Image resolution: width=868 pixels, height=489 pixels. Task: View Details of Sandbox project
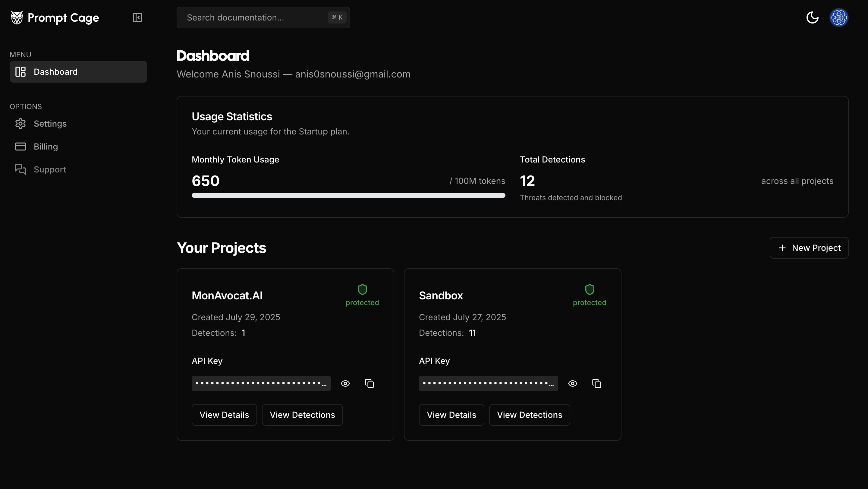(451, 415)
